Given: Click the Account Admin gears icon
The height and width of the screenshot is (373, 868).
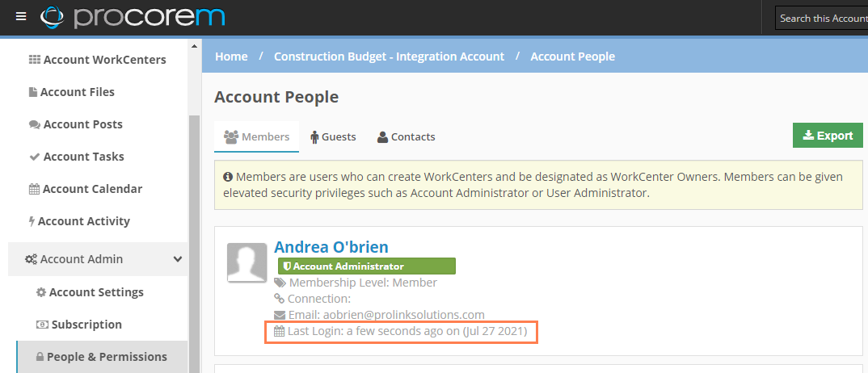Looking at the screenshot, I should pos(31,259).
